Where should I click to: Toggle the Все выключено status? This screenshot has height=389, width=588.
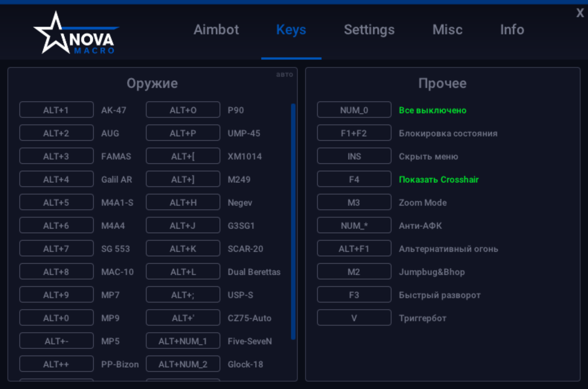click(354, 109)
